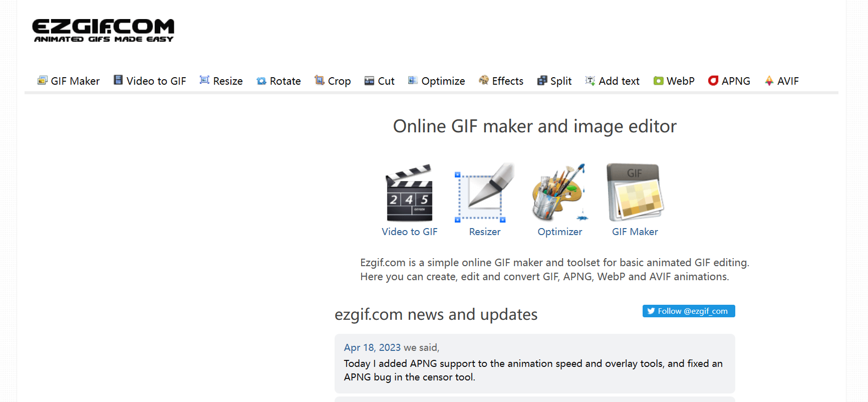
Task: Open GIF Maker from the navigation menu
Action: pyautogui.click(x=69, y=81)
